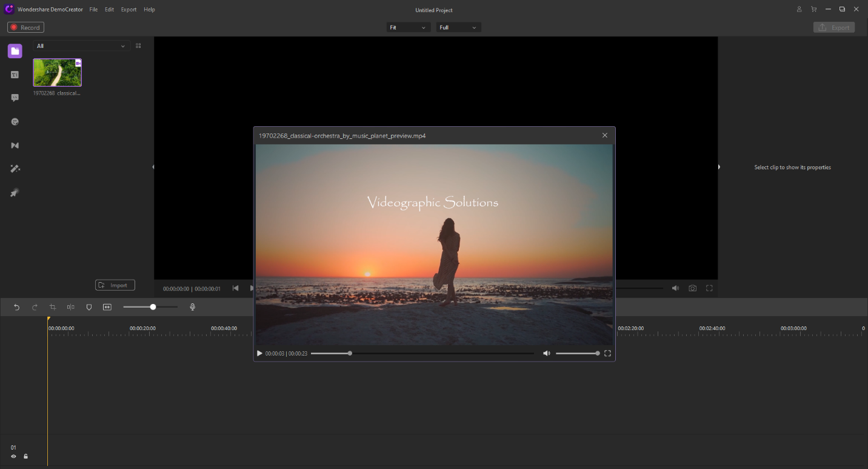Select the Crop tool in timeline toolbar
Image resolution: width=868 pixels, height=469 pixels.
53,307
